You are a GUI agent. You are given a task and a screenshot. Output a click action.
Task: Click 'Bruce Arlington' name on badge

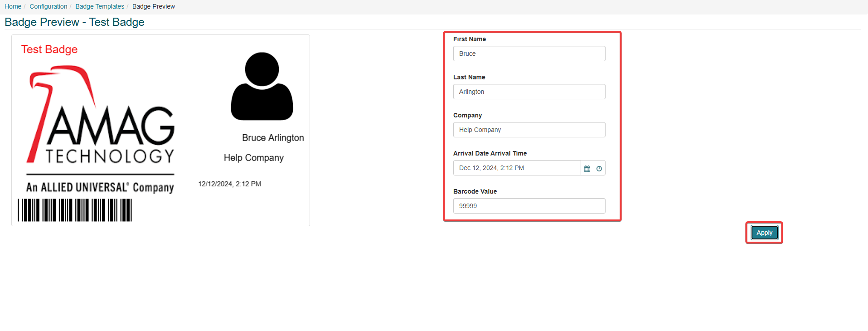click(x=273, y=138)
